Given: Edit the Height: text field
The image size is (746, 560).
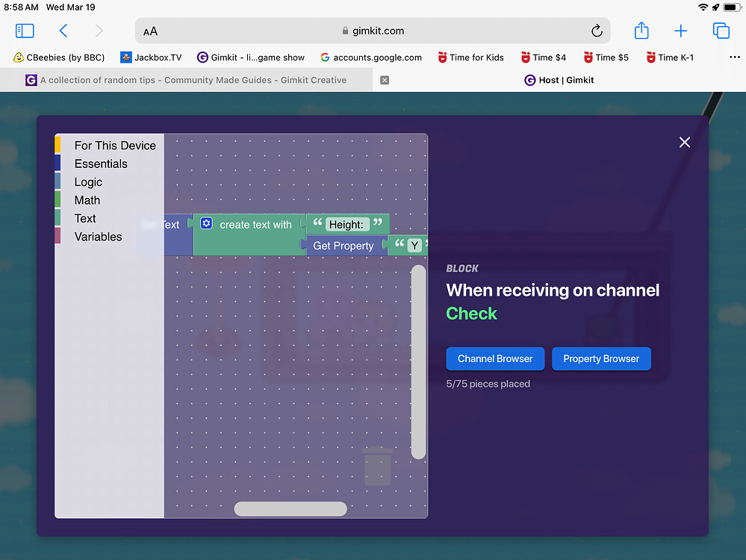Looking at the screenshot, I should pyautogui.click(x=347, y=224).
